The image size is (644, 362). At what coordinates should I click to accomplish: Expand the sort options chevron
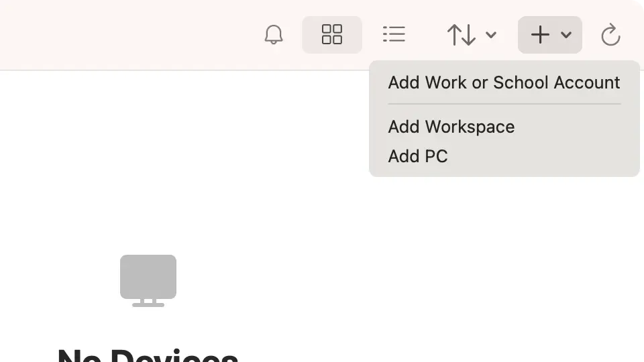(491, 35)
